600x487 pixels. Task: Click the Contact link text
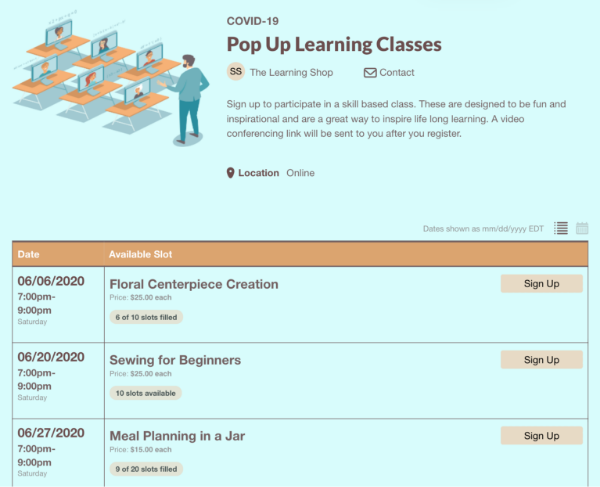(x=397, y=72)
